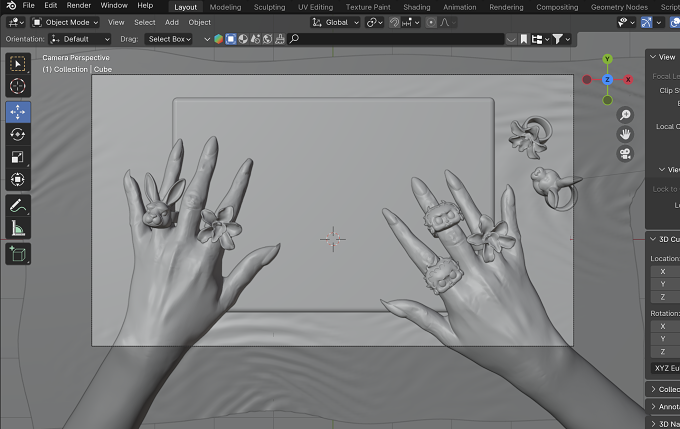Click the chevron button after search field
Image resolution: width=680 pixels, height=429 pixels.
(x=511, y=39)
